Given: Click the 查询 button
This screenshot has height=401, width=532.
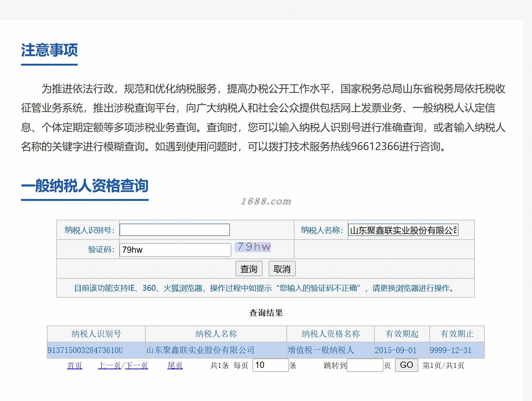Looking at the screenshot, I should [x=249, y=269].
